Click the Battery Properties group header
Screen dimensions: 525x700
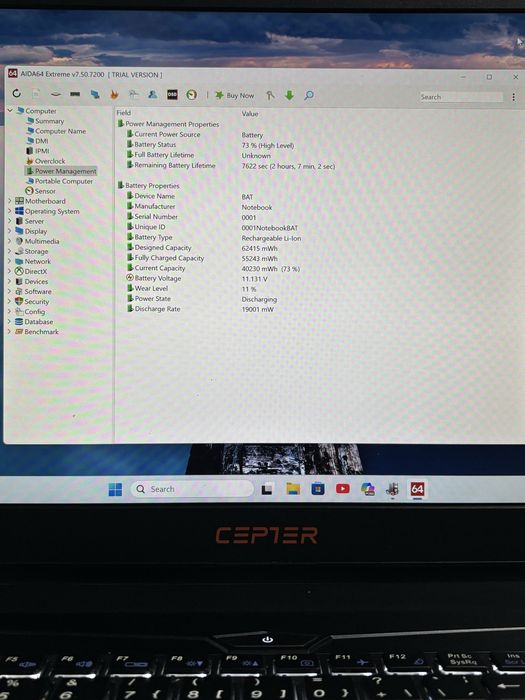(x=148, y=185)
